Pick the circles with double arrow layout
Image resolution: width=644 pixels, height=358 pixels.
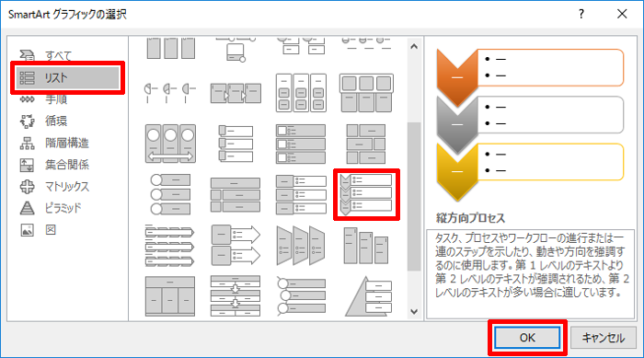[x=170, y=144]
